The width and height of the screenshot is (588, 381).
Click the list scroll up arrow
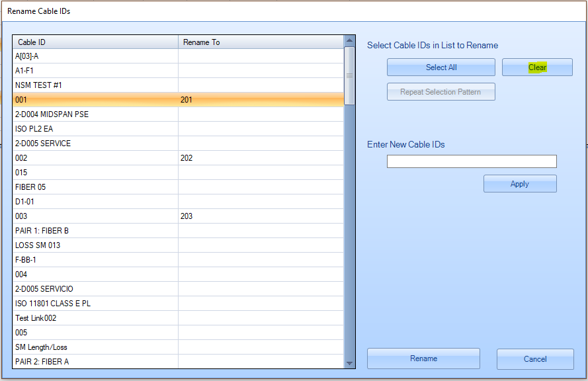point(349,40)
